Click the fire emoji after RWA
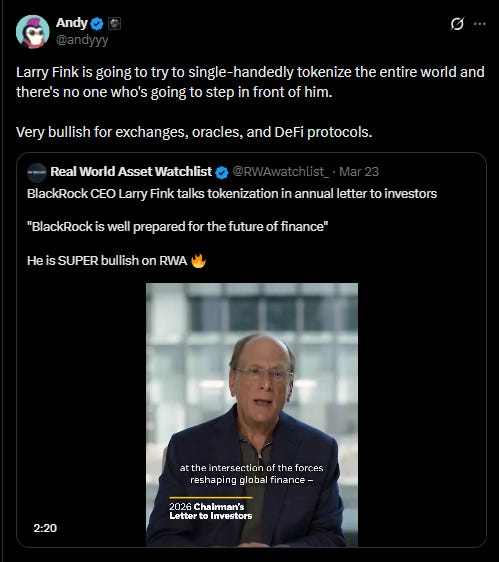The image size is (499, 562). coord(198,261)
